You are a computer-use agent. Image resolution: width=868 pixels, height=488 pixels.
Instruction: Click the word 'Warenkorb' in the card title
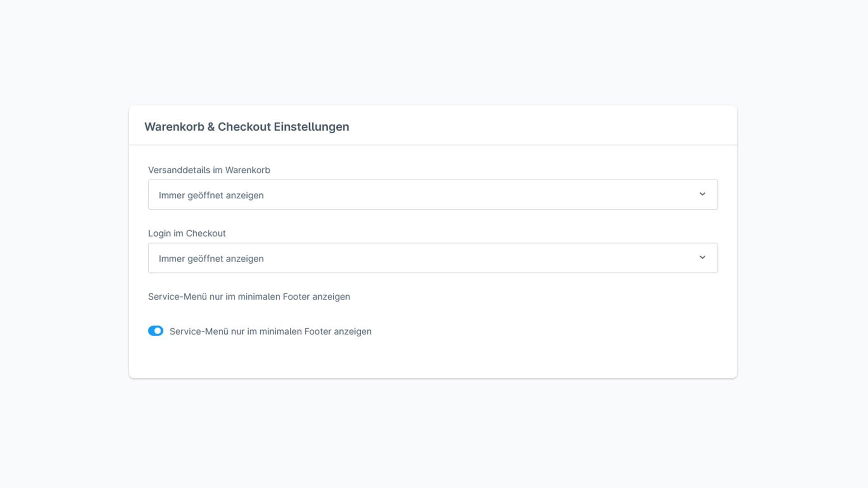click(x=174, y=127)
